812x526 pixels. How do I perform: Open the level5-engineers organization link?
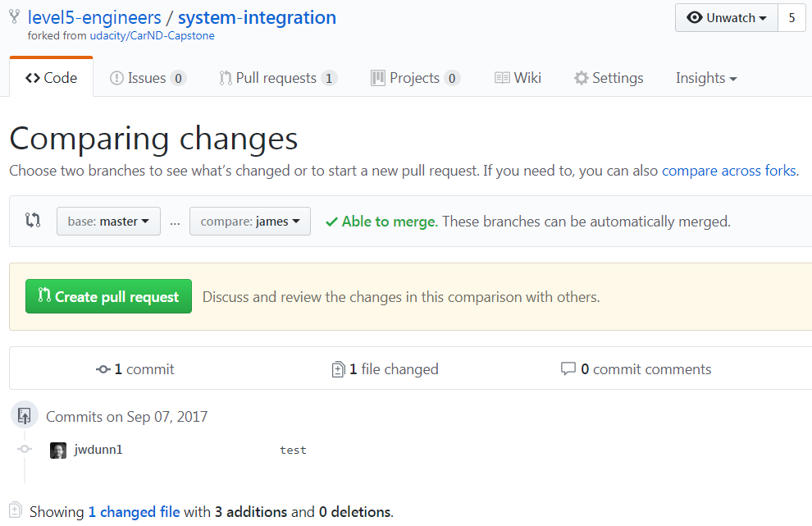[x=94, y=17]
